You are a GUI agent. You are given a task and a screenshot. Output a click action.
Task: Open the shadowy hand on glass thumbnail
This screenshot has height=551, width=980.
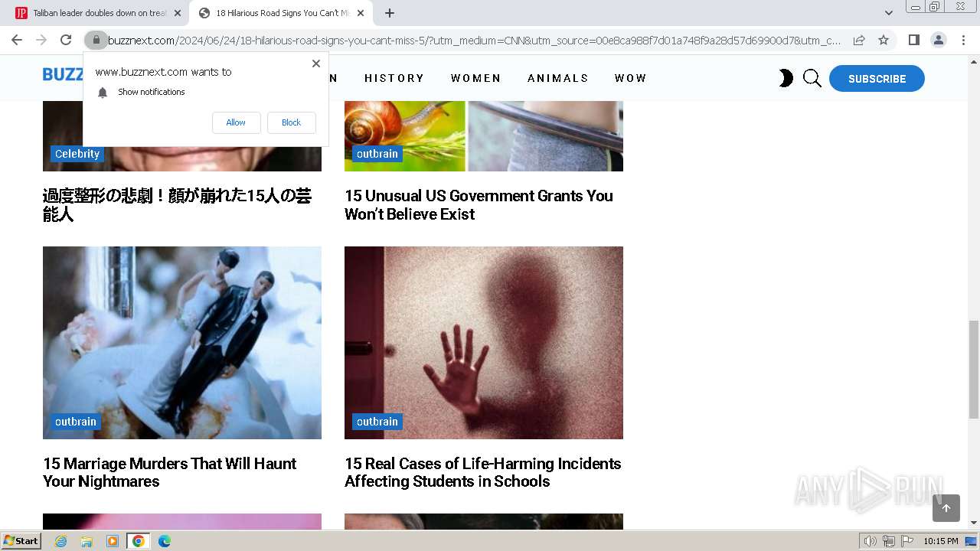484,343
